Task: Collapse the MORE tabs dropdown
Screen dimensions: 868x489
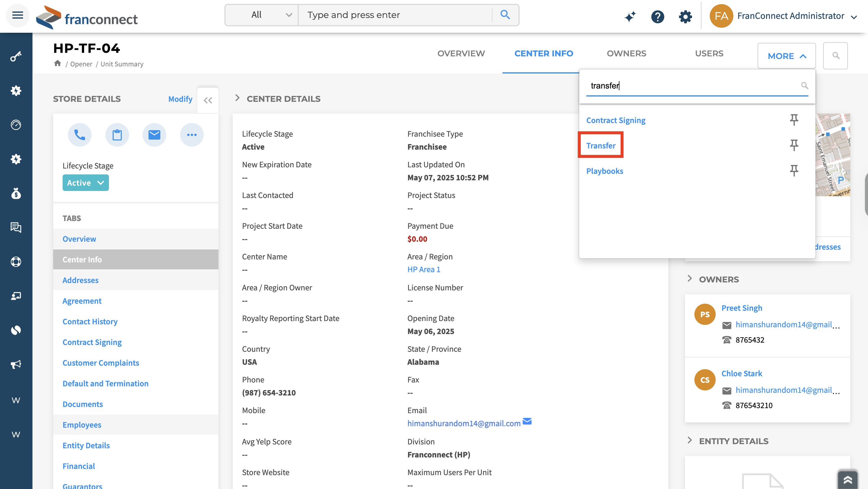Action: tap(787, 56)
